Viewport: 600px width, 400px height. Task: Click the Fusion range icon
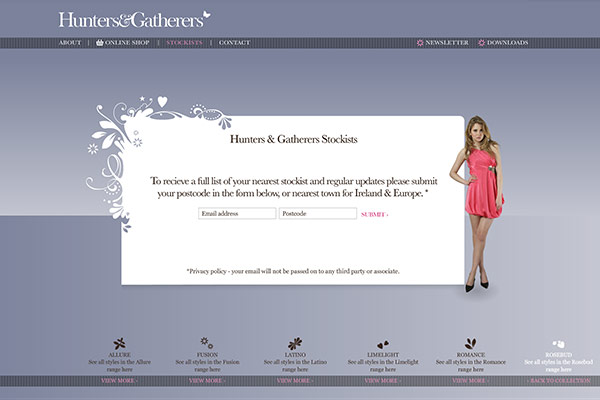(207, 343)
